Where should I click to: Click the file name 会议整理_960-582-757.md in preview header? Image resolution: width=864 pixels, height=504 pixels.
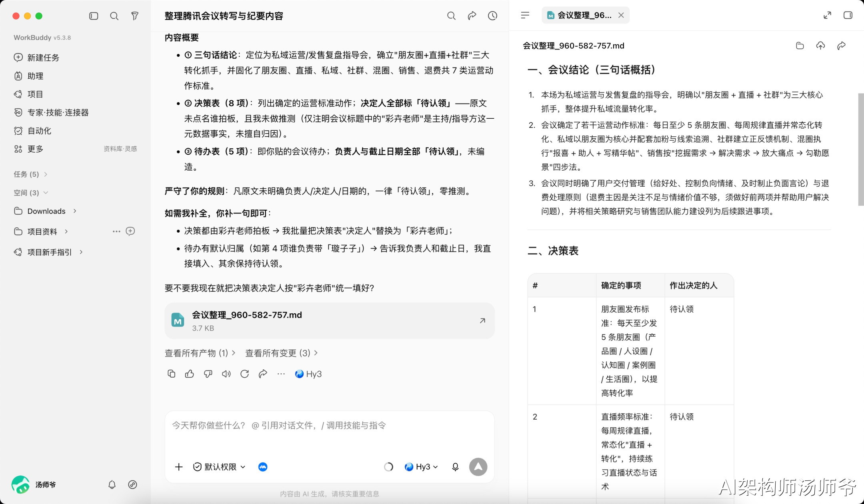coord(574,46)
